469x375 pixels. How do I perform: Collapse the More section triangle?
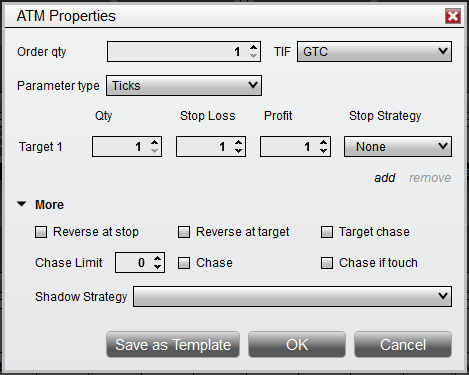22,204
